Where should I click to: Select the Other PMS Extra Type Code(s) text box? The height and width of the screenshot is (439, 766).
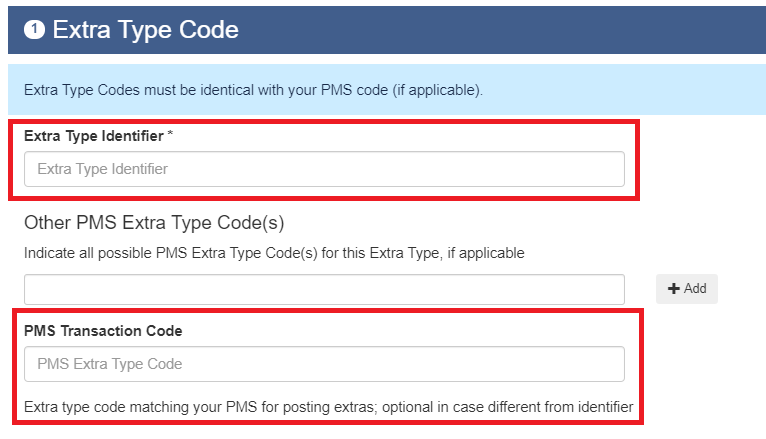(x=324, y=289)
